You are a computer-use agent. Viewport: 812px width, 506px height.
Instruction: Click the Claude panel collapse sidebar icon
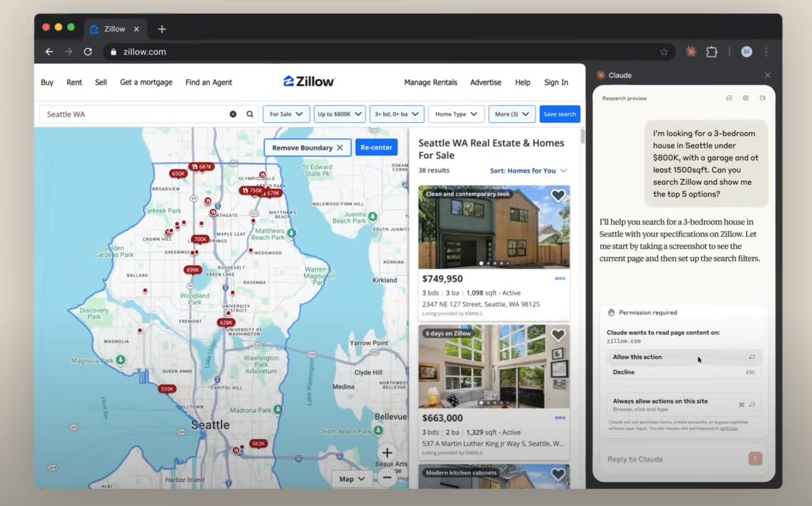(762, 98)
